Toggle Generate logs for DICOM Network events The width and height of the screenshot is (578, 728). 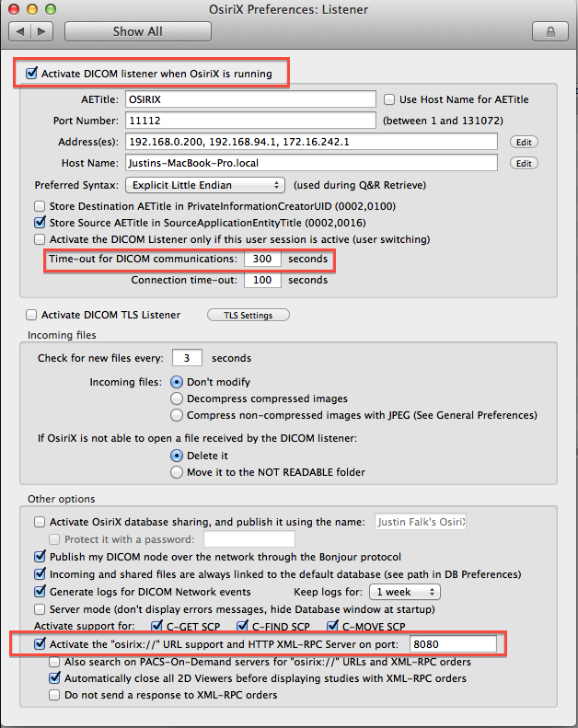click(x=40, y=592)
